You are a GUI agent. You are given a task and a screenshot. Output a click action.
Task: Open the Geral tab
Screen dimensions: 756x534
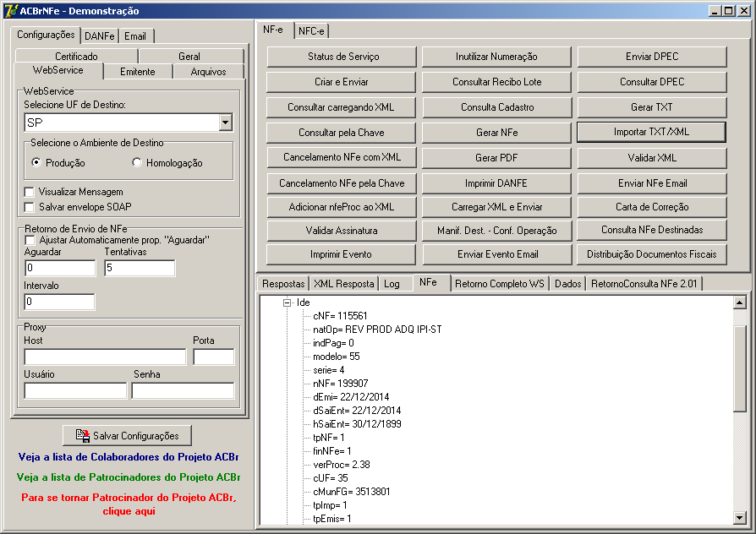[x=189, y=56]
